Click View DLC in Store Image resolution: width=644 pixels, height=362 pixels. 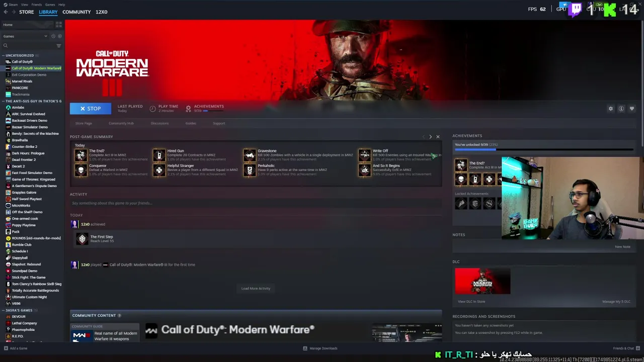tap(471, 302)
